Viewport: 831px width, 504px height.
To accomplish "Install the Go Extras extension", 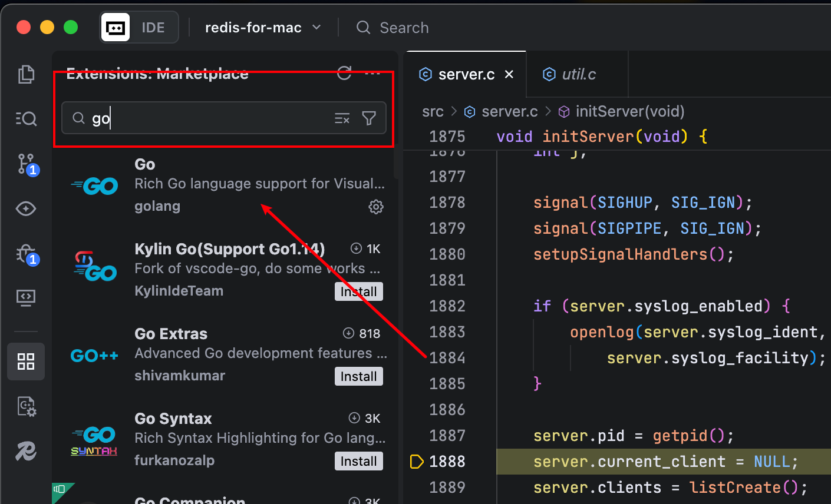I will (x=359, y=377).
